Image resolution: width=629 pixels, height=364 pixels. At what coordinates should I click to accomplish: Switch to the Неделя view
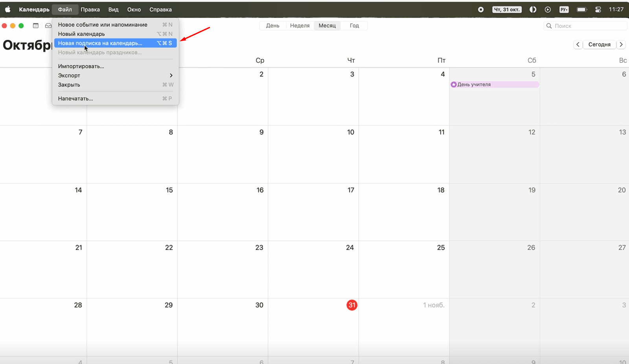[300, 26]
